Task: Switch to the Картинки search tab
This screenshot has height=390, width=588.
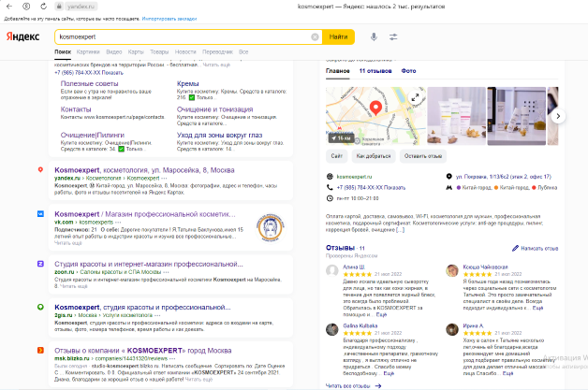Action: click(x=88, y=51)
